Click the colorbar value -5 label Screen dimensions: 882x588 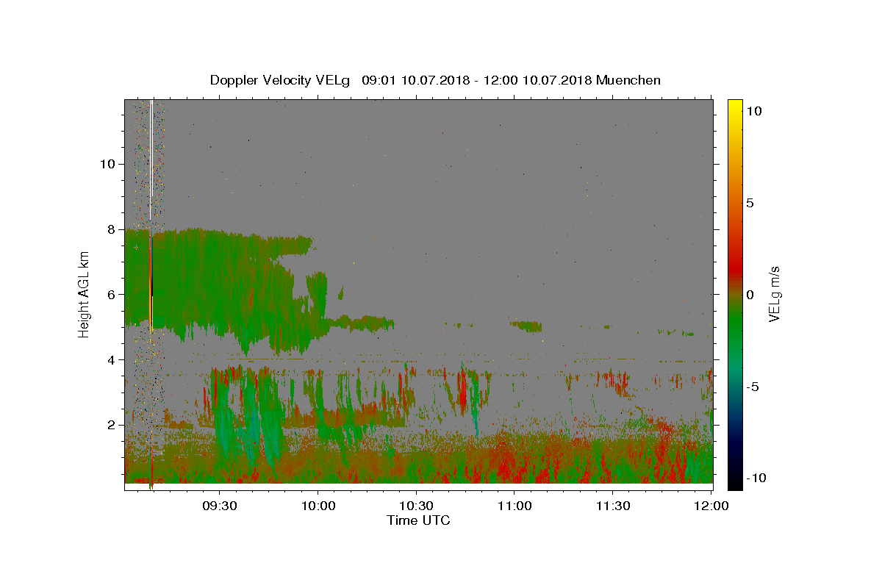753,387
